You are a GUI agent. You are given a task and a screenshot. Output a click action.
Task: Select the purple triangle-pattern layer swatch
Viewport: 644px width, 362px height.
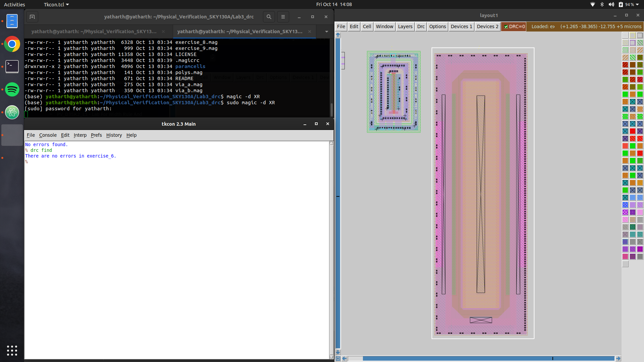point(625,213)
